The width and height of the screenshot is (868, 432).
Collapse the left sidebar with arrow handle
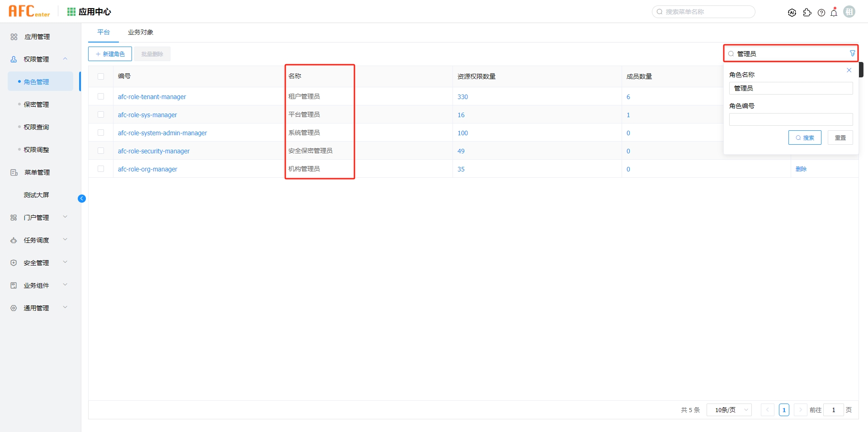tap(82, 199)
